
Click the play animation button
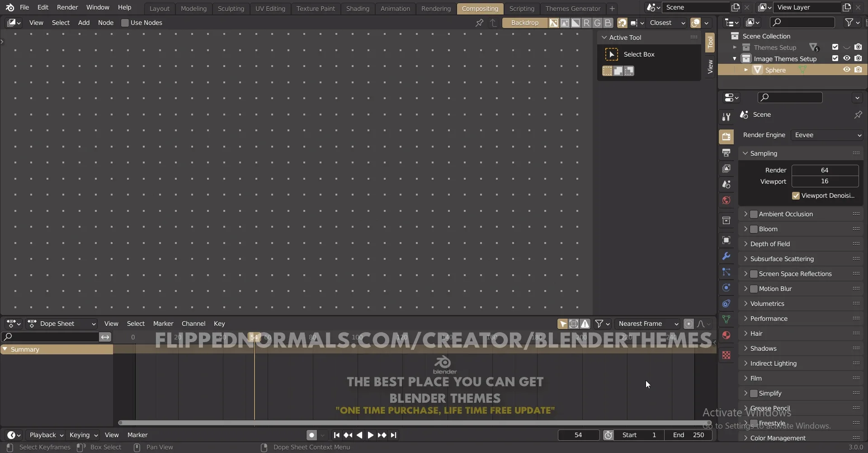(x=370, y=435)
